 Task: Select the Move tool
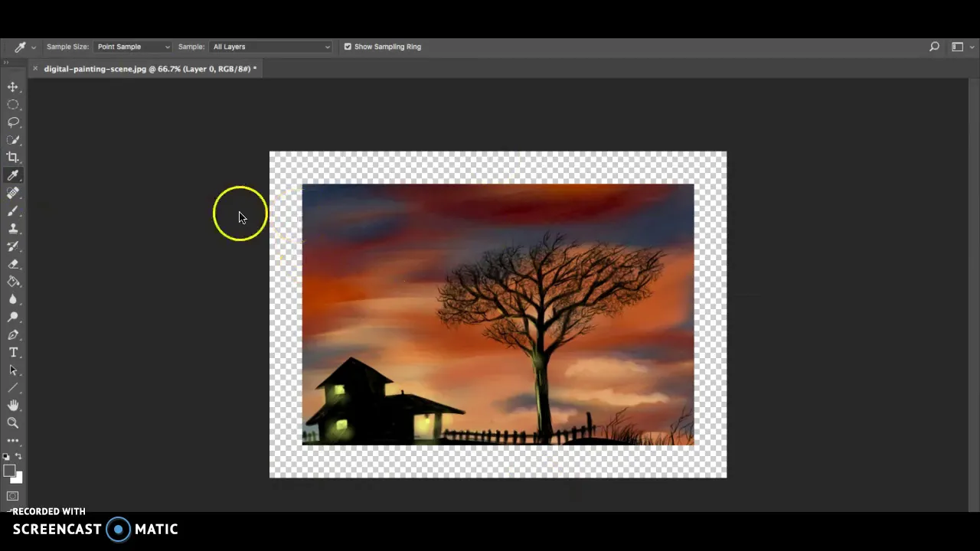click(13, 87)
